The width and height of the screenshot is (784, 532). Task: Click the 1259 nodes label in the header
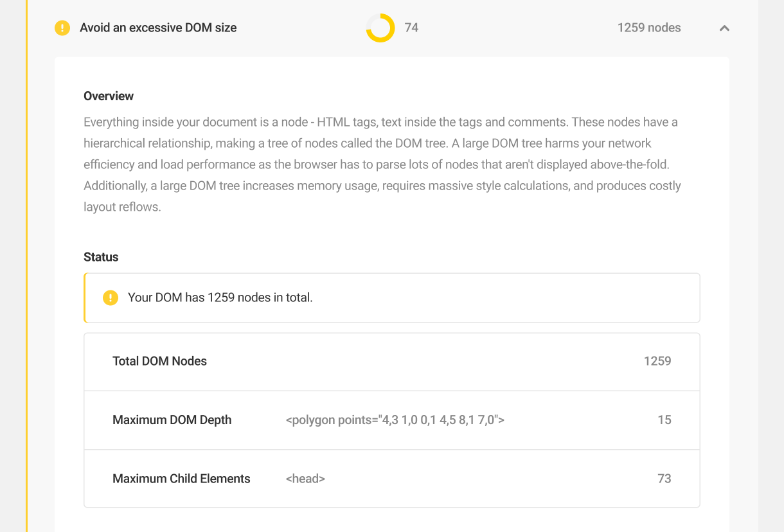click(x=648, y=28)
